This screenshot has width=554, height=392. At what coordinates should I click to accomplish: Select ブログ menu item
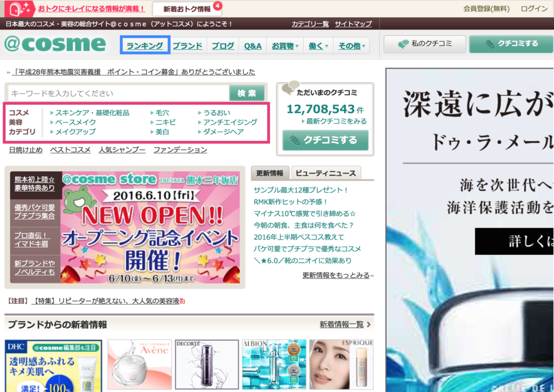(223, 46)
